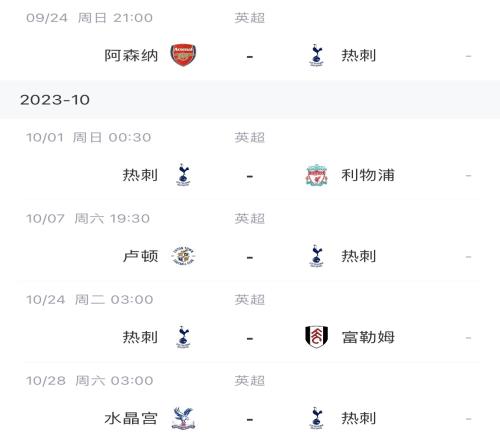
Task: Click Tottenham crest in the Luton match
Action: (316, 256)
